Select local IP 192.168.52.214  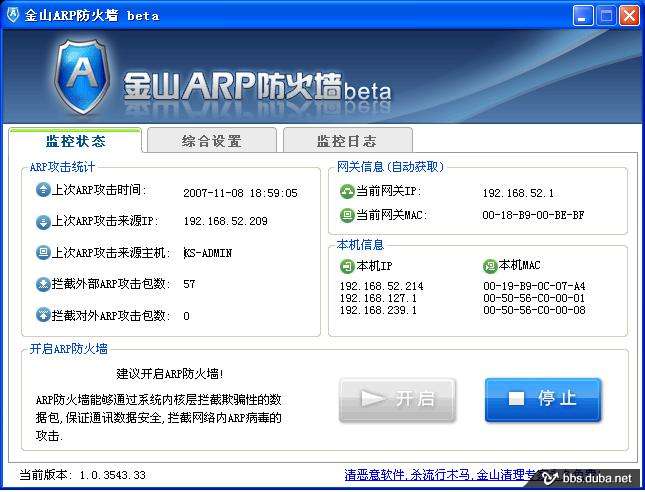(x=382, y=286)
